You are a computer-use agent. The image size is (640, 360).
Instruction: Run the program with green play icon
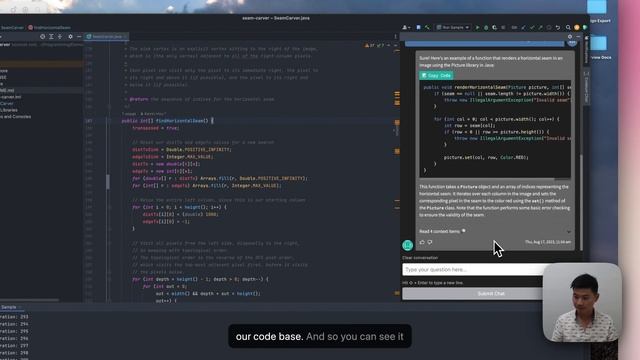click(477, 27)
